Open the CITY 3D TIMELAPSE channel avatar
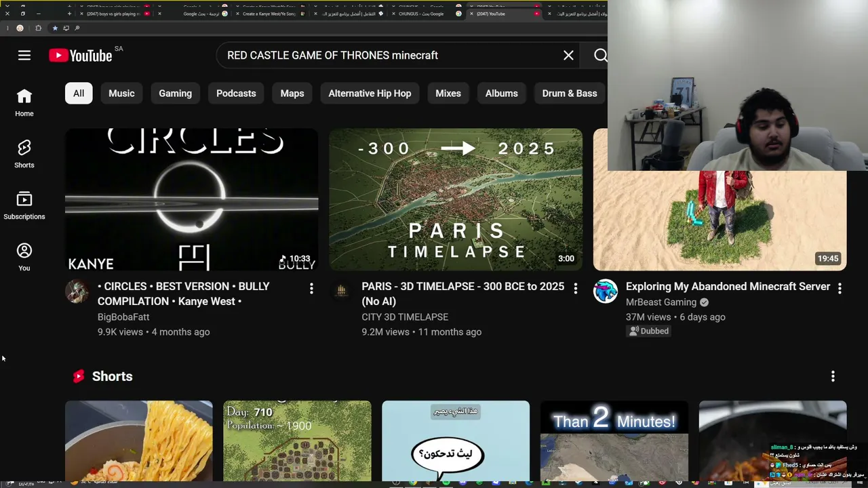This screenshot has height=488, width=868. pos(341,291)
